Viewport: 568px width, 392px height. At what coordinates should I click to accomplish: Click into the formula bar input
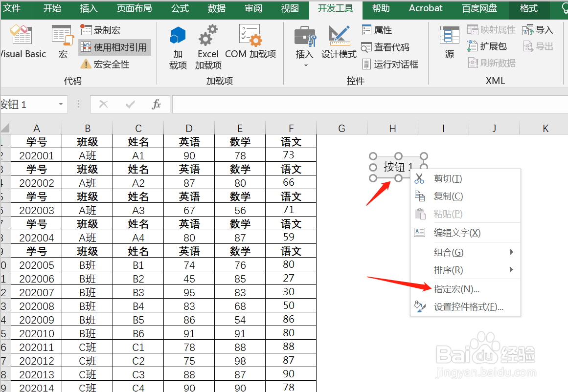coord(370,105)
